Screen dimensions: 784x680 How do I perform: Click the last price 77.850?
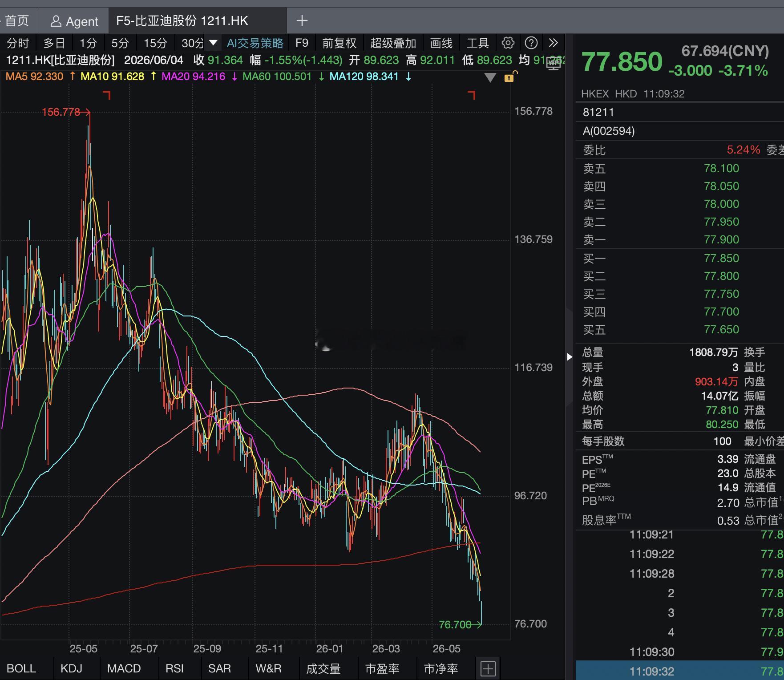(622, 62)
